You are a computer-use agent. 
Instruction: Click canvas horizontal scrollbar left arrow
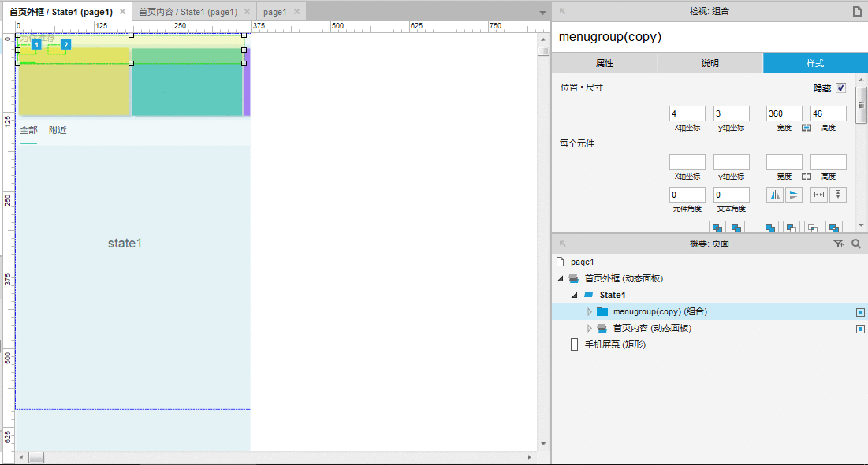point(21,457)
